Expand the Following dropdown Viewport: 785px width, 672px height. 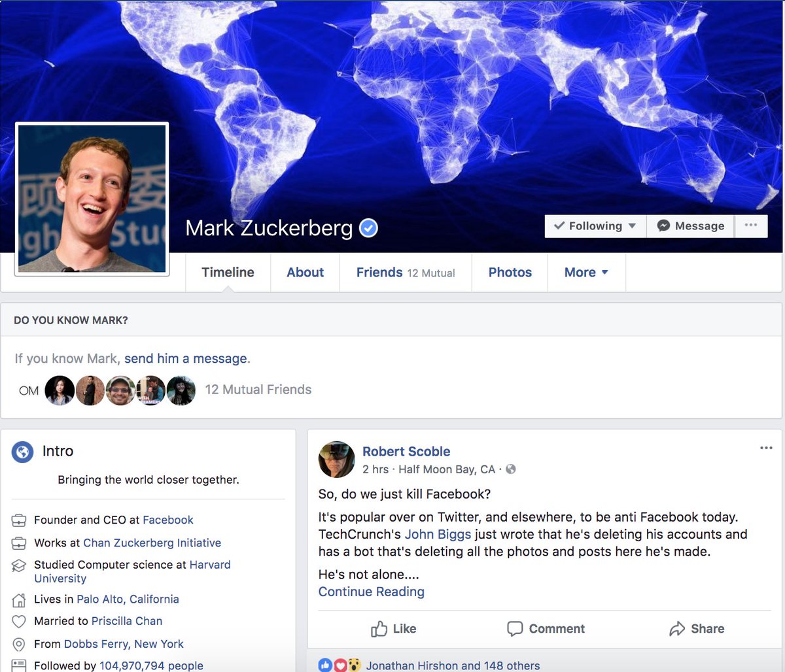coord(595,226)
